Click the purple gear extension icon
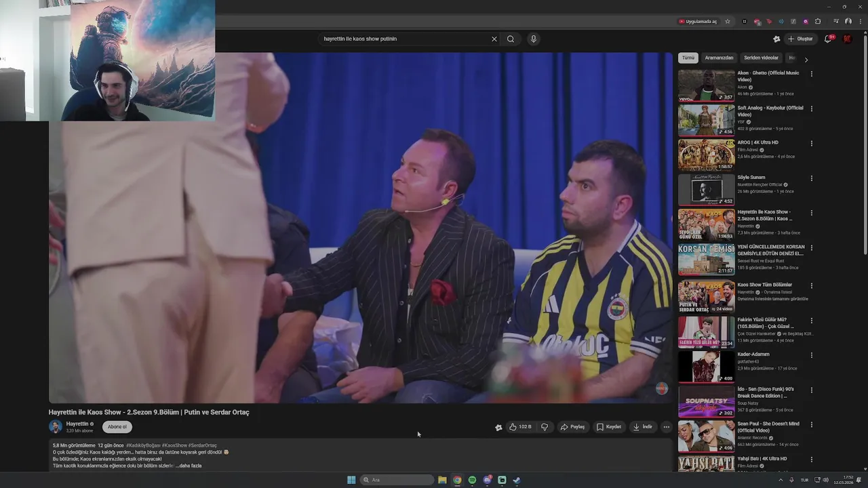This screenshot has height=488, width=868. (806, 21)
